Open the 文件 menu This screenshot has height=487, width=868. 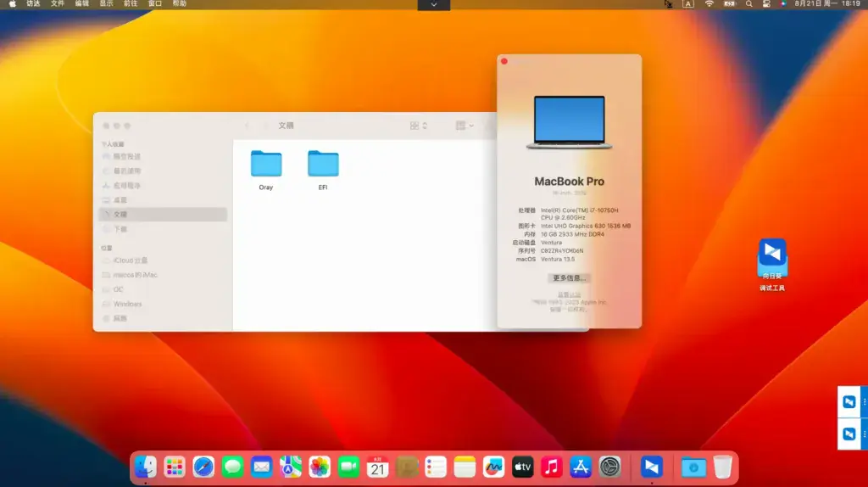(x=58, y=4)
